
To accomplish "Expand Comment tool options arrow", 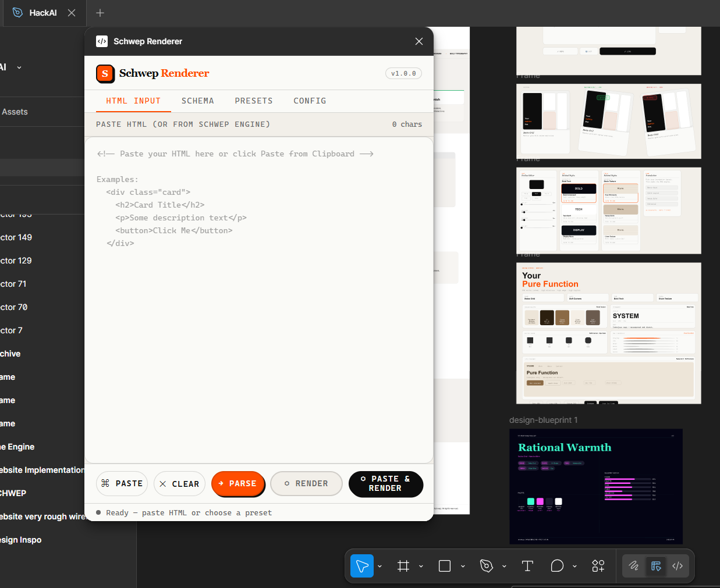I will click(574, 566).
